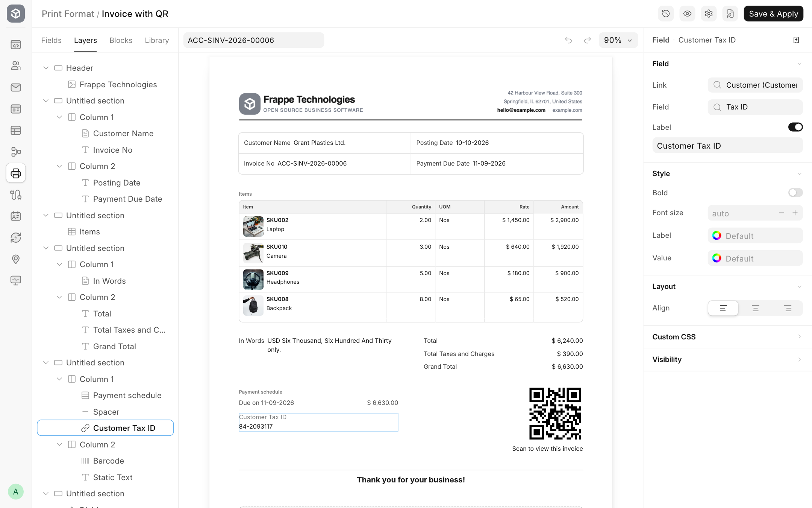
Task: Select the printer icon in sidebar
Action: coord(16,173)
